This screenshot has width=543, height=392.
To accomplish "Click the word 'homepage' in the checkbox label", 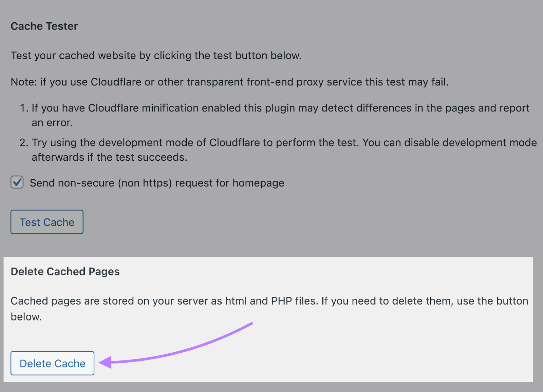I will click(258, 183).
